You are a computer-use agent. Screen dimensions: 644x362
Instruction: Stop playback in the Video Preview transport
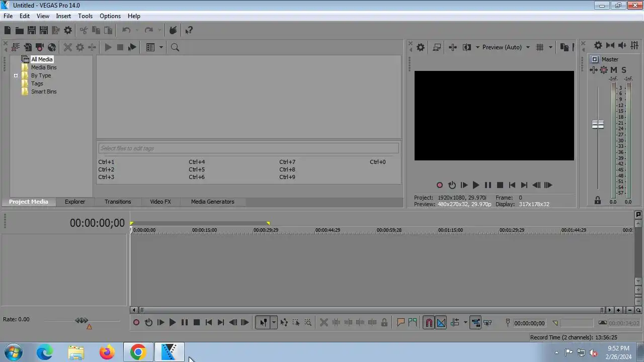pyautogui.click(x=500, y=185)
